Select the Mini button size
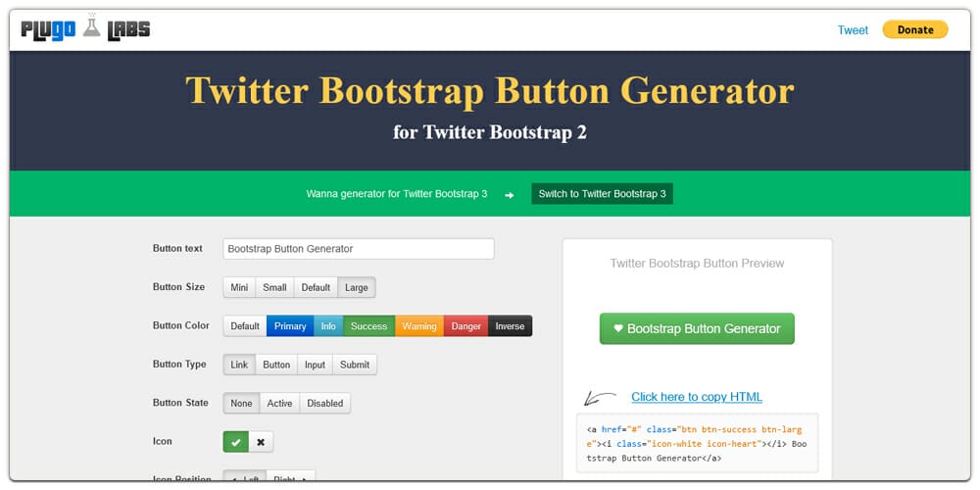Viewport: 980px width, 490px height. (239, 287)
